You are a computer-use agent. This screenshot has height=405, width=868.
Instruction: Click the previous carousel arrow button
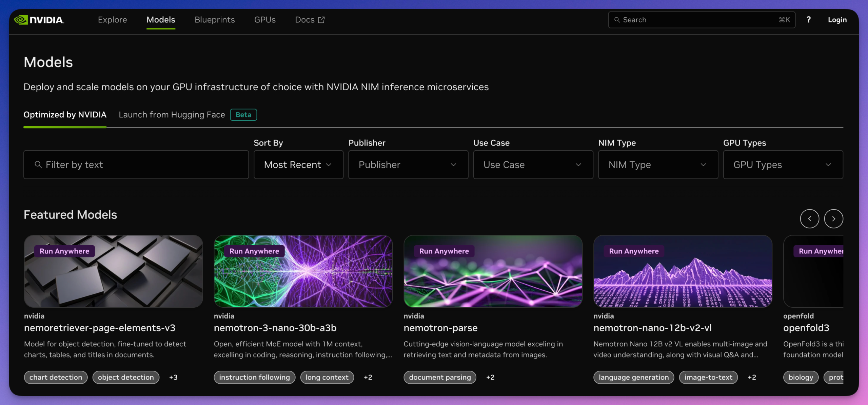point(809,219)
